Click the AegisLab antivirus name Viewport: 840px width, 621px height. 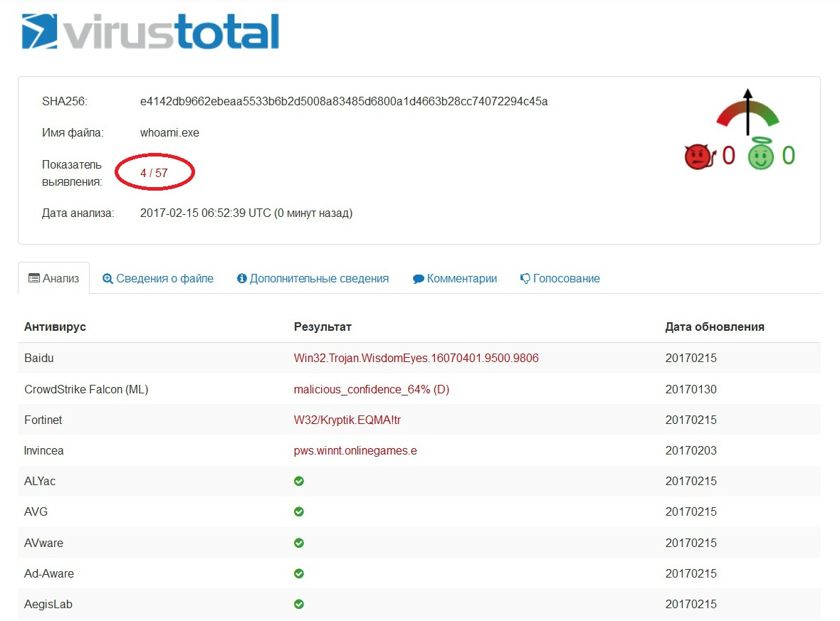48,604
